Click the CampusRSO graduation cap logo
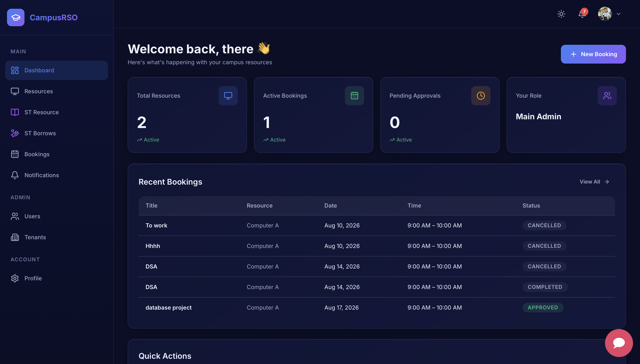This screenshot has height=364, width=640. click(16, 17)
